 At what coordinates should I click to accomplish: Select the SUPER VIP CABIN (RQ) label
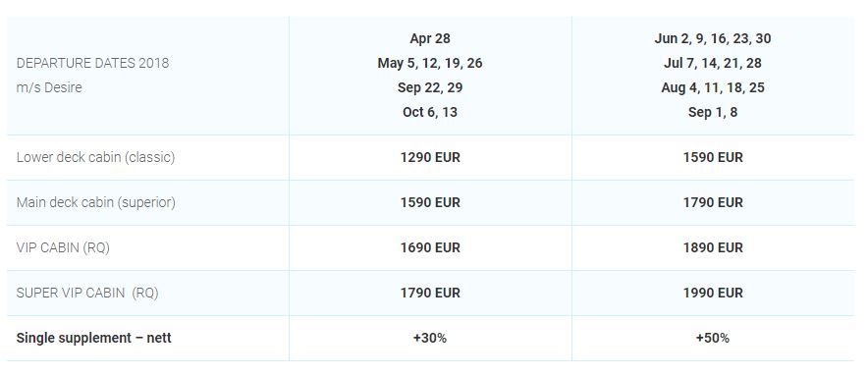pyautogui.click(x=87, y=293)
